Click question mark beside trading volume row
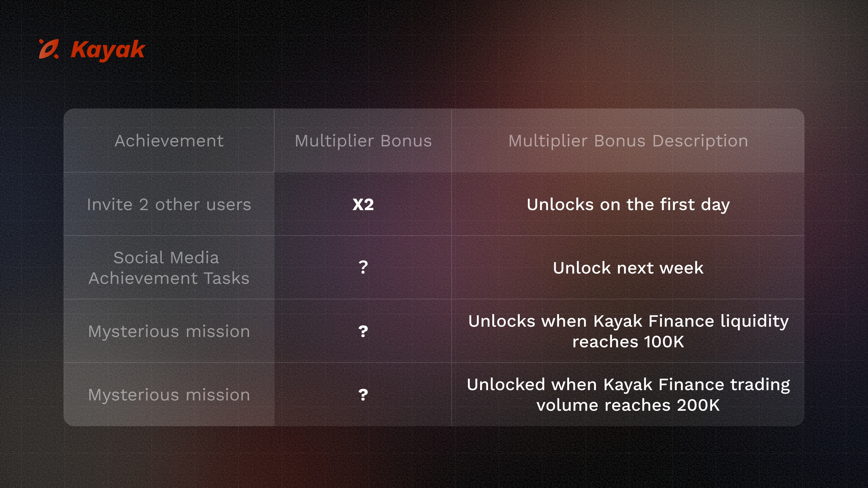The height and width of the screenshot is (488, 868). coord(363,395)
